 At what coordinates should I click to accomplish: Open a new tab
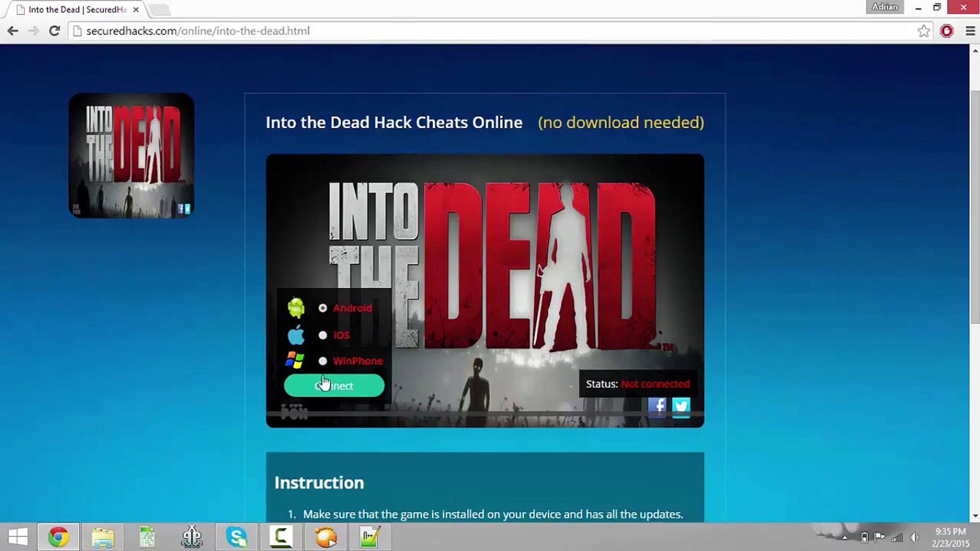coord(160,10)
